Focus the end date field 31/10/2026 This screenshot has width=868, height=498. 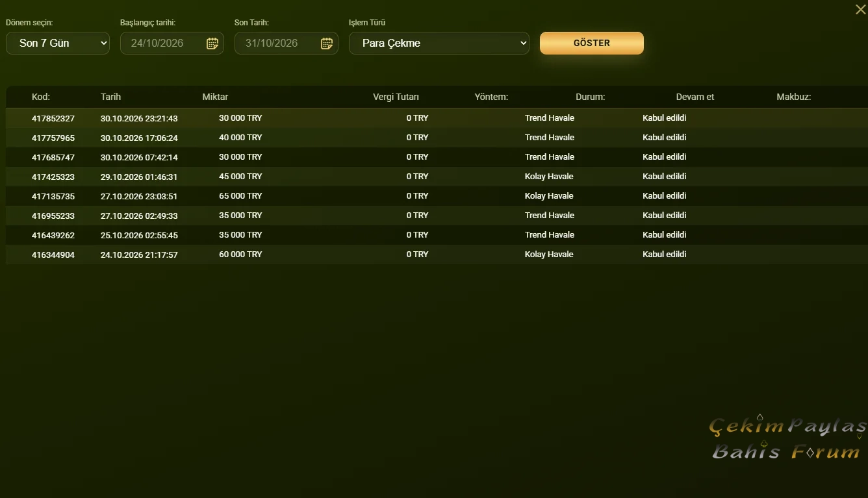(x=287, y=43)
